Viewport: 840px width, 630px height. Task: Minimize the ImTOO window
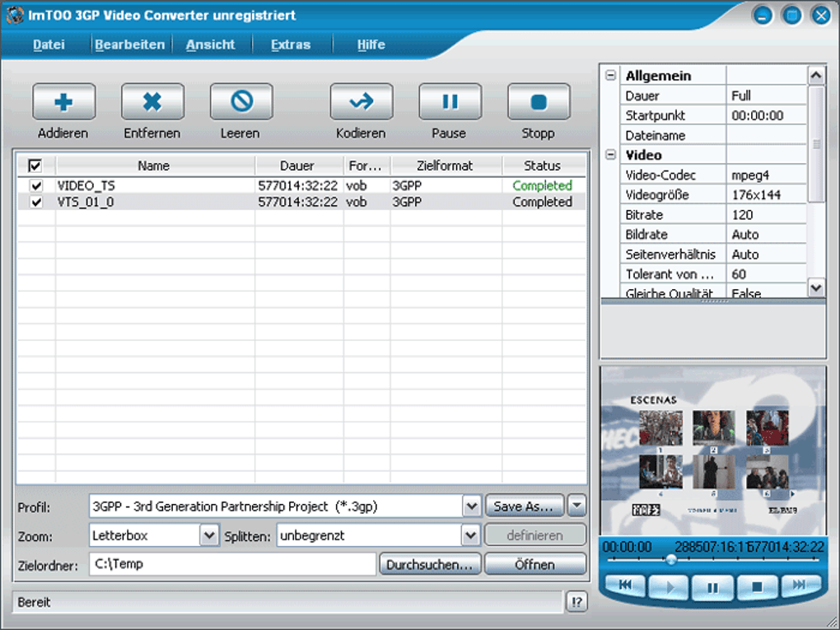pyautogui.click(x=763, y=15)
